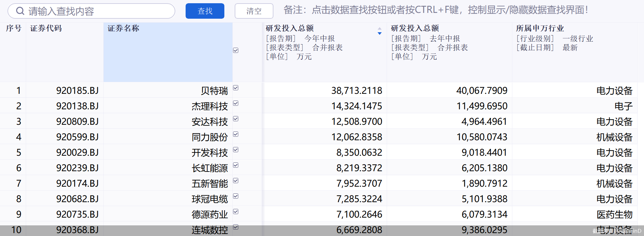The width and height of the screenshot is (644, 236).
Task: Click the value 6,079.3134
Action: click(485, 214)
